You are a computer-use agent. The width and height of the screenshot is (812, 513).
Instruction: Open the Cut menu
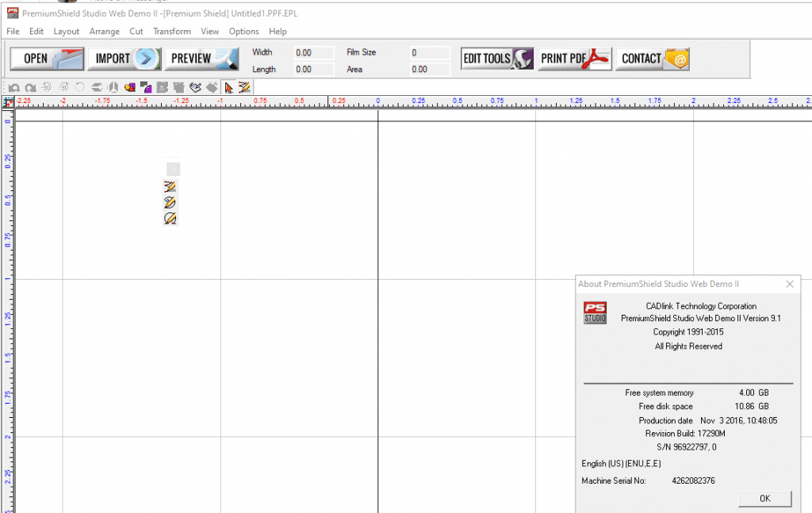[x=136, y=32]
